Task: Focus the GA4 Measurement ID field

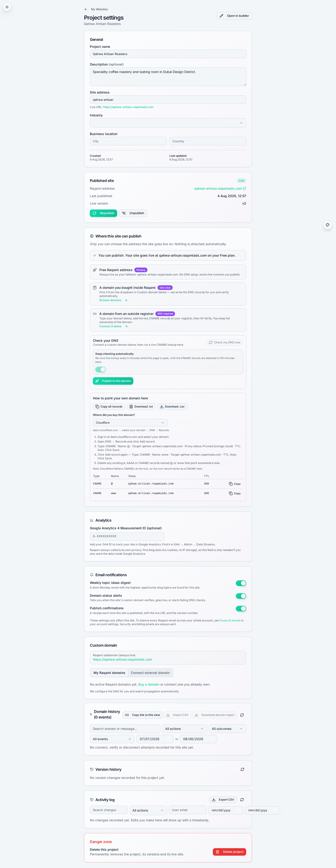Action: [x=127, y=536]
